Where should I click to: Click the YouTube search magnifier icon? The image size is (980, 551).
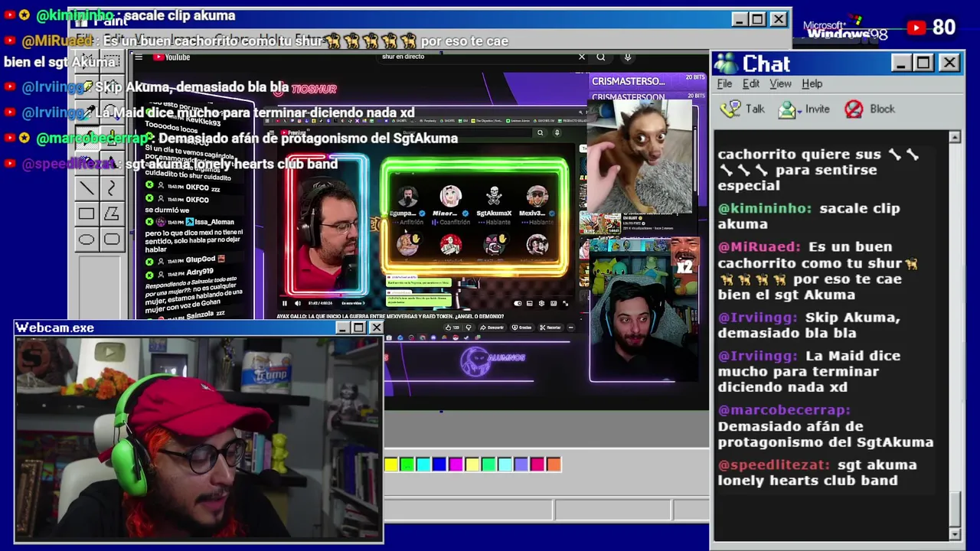(x=601, y=57)
